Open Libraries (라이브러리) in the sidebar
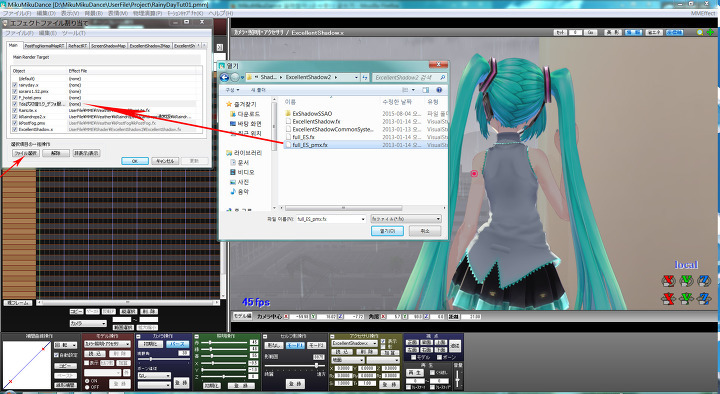 pos(244,153)
